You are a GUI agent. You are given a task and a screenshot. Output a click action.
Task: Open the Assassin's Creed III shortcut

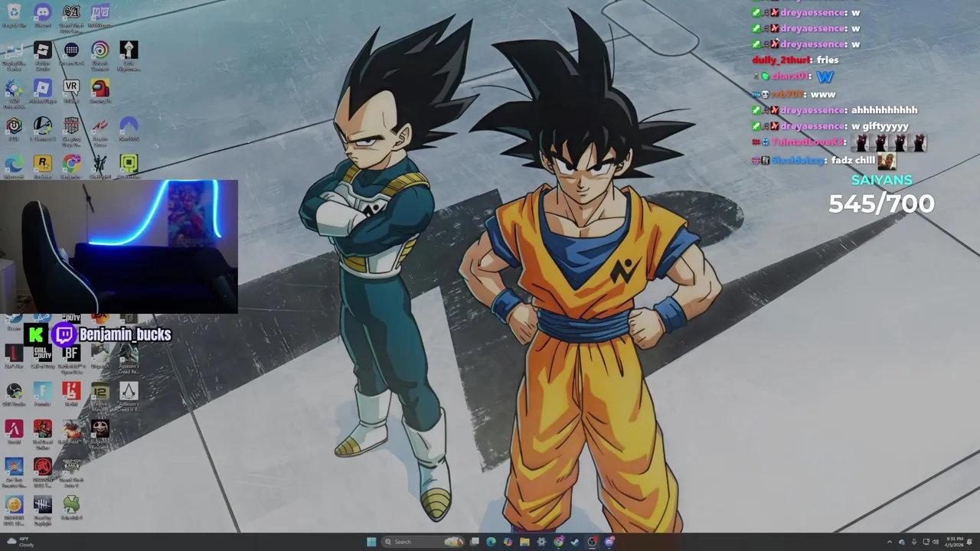[x=129, y=396]
